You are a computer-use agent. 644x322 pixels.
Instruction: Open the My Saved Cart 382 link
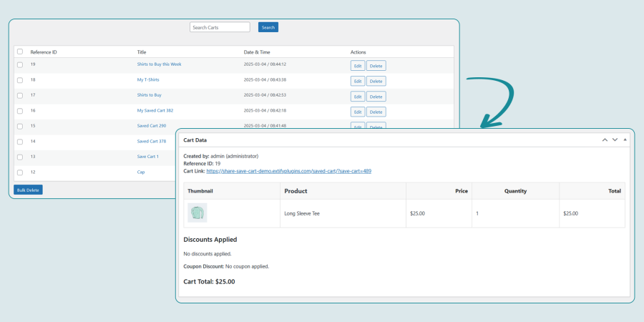155,111
